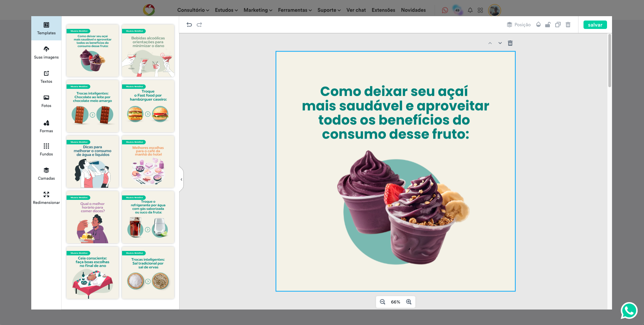
Task: Collapse the templates side panel
Action: tap(182, 179)
